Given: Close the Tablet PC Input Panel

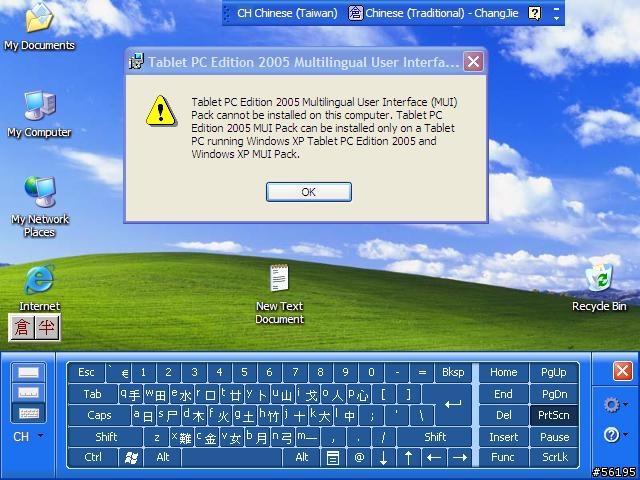Looking at the screenshot, I should (x=622, y=371).
